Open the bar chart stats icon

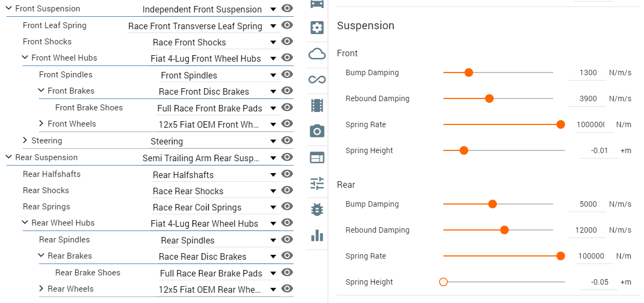pos(317,235)
